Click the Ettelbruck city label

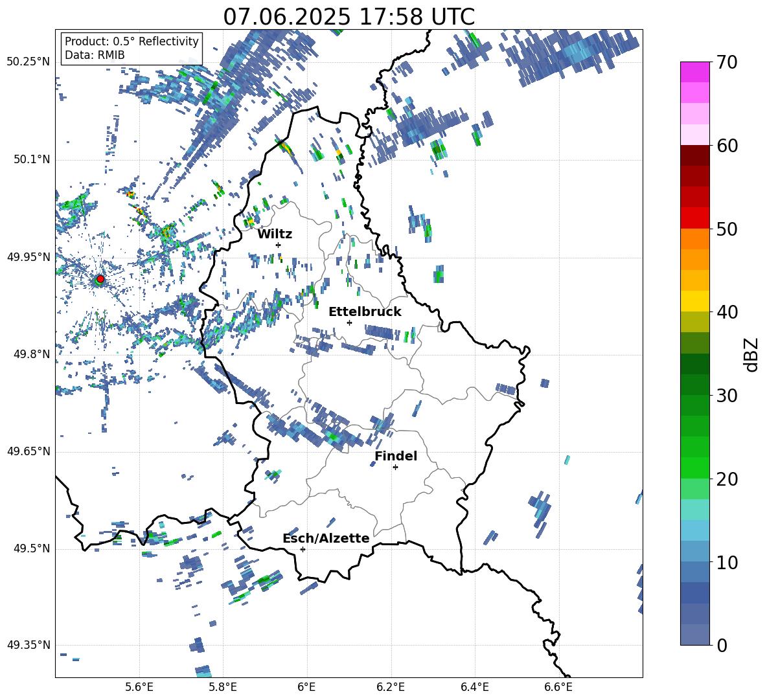[x=365, y=312]
